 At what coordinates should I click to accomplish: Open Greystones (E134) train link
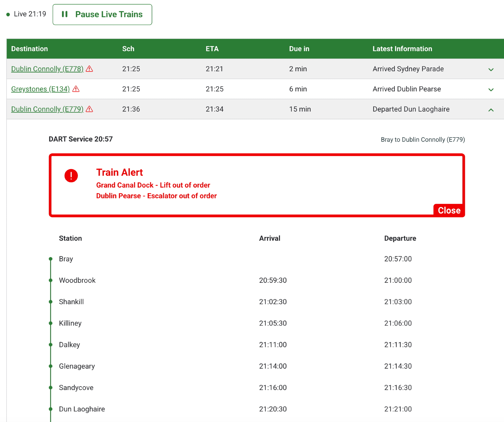tap(40, 89)
